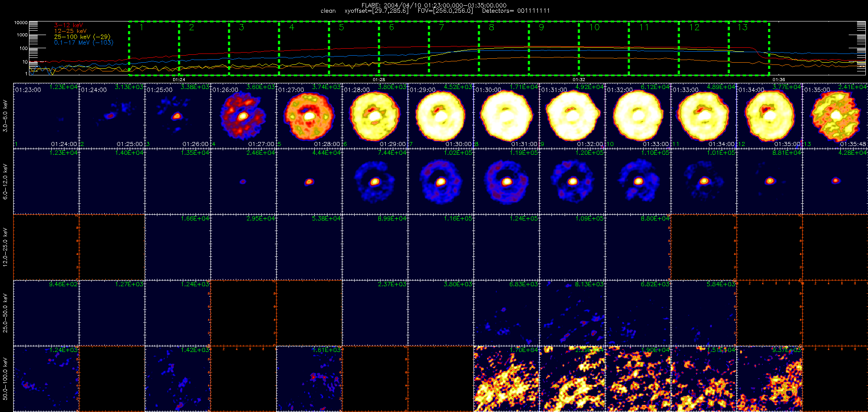The height and width of the screenshot is (412, 868).
Task: Click the '6.0-12.0 keV' row label
Action: [x=5, y=181]
